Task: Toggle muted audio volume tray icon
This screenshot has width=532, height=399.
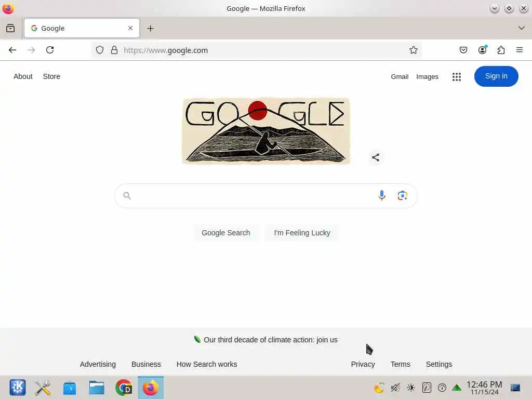Action: [395, 388]
